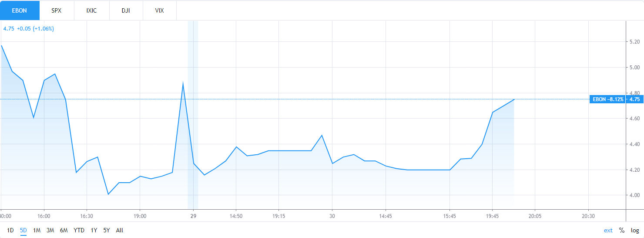Select the DJI tab

pyautogui.click(x=126, y=10)
